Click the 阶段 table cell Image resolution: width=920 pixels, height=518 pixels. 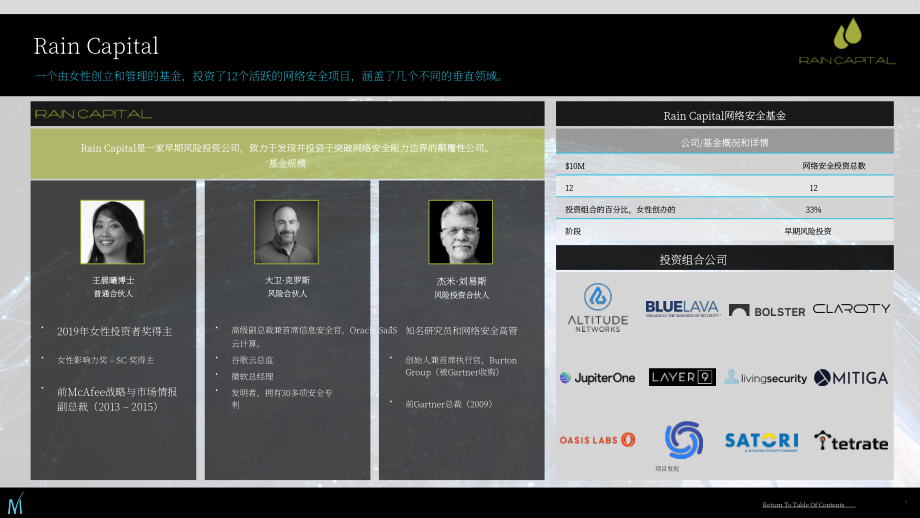(573, 231)
